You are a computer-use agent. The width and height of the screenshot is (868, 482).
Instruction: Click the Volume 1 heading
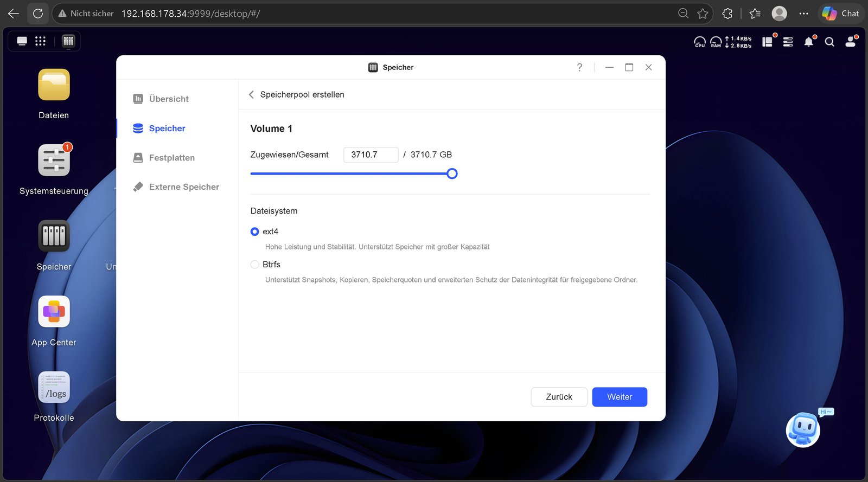tap(271, 129)
